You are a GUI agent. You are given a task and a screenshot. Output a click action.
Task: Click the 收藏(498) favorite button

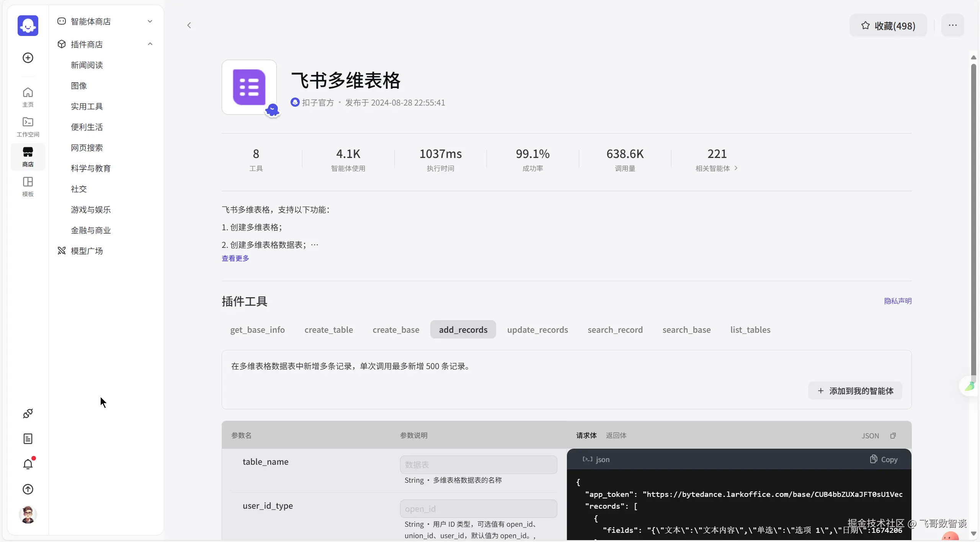click(x=888, y=26)
